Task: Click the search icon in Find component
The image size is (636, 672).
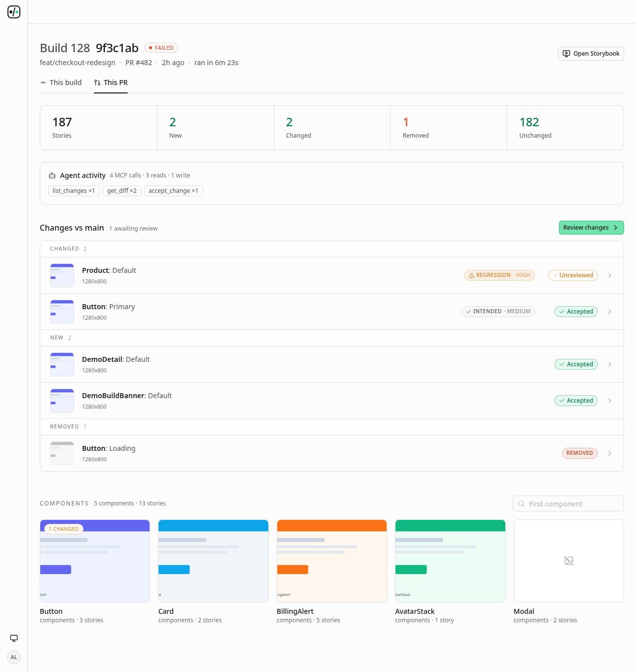Action: click(x=521, y=504)
